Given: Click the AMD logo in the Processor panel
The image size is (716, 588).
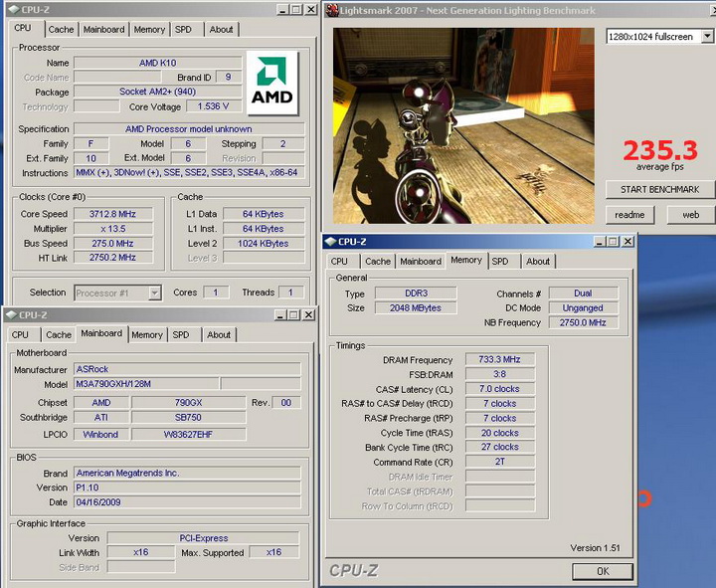Looking at the screenshot, I should (x=272, y=83).
